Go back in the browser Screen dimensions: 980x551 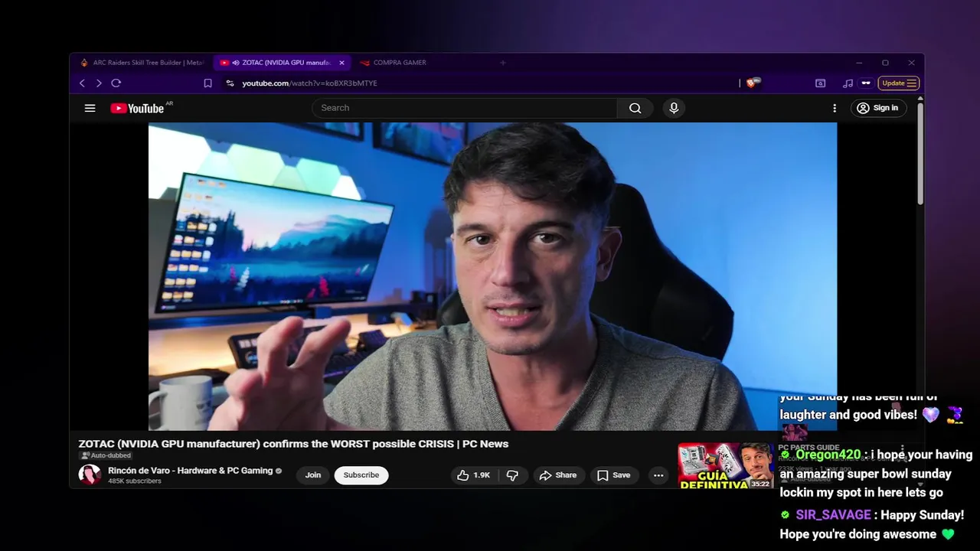point(82,83)
